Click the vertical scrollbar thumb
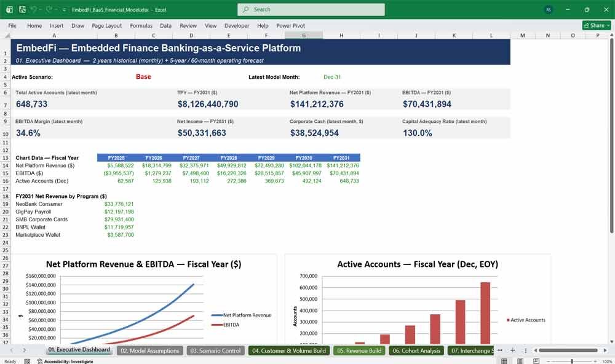This screenshot has width=615, height=364. pyautogui.click(x=611, y=136)
